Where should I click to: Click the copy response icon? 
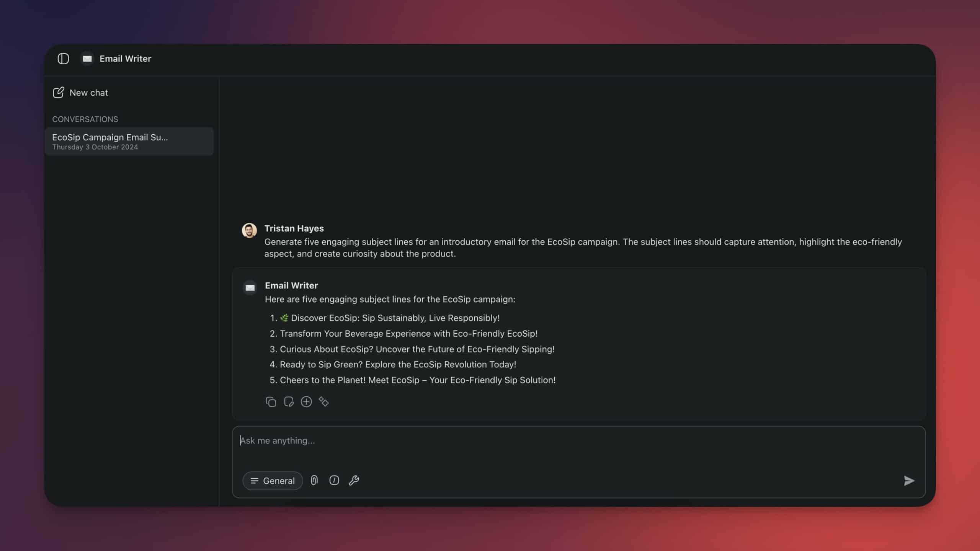270,402
